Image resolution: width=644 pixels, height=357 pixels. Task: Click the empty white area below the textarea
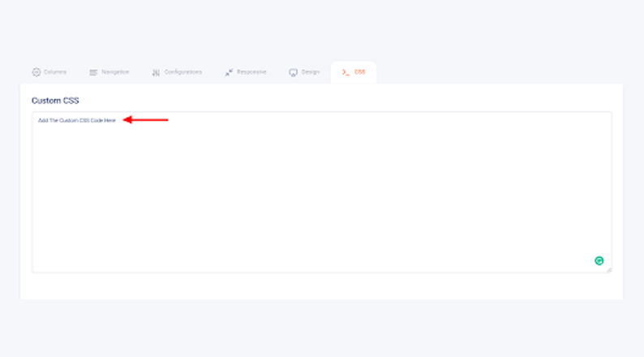pyautogui.click(x=321, y=286)
